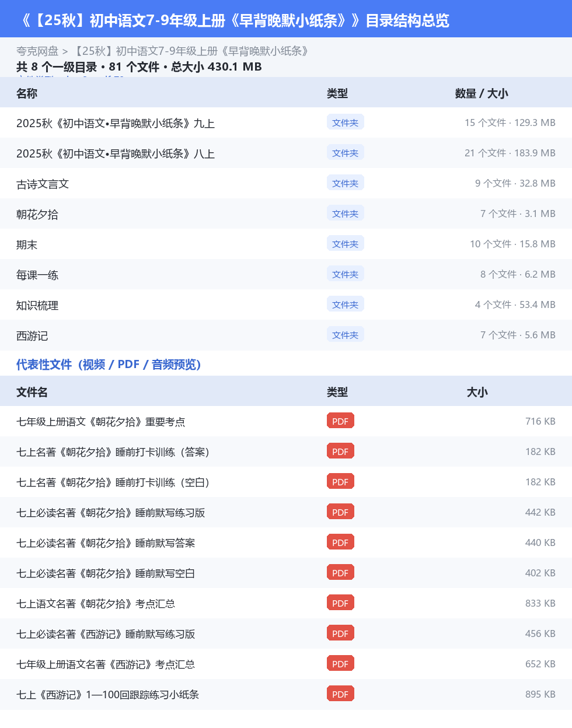Click PDF badge of 《西游记》考点汇总

(x=340, y=663)
